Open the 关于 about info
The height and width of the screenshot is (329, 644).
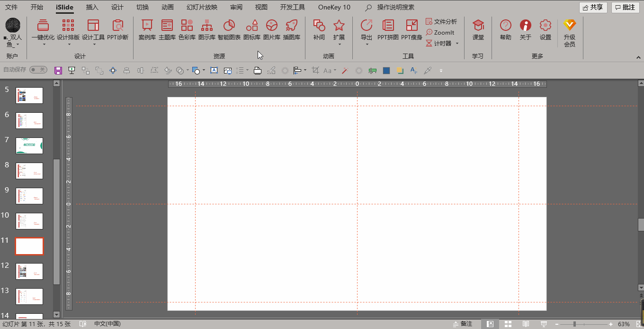(526, 30)
